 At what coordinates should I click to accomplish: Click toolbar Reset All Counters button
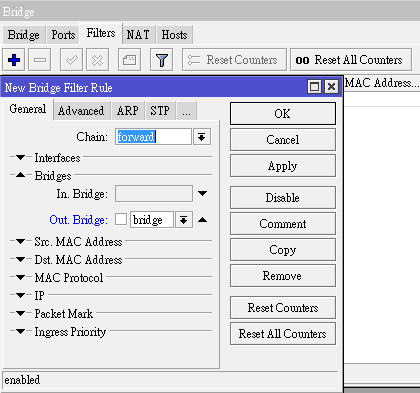click(x=351, y=60)
